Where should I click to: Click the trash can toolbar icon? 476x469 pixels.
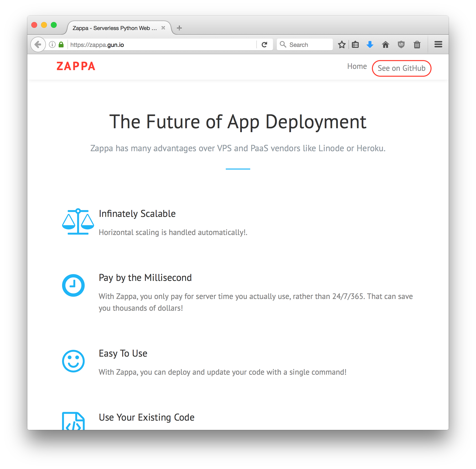(417, 45)
